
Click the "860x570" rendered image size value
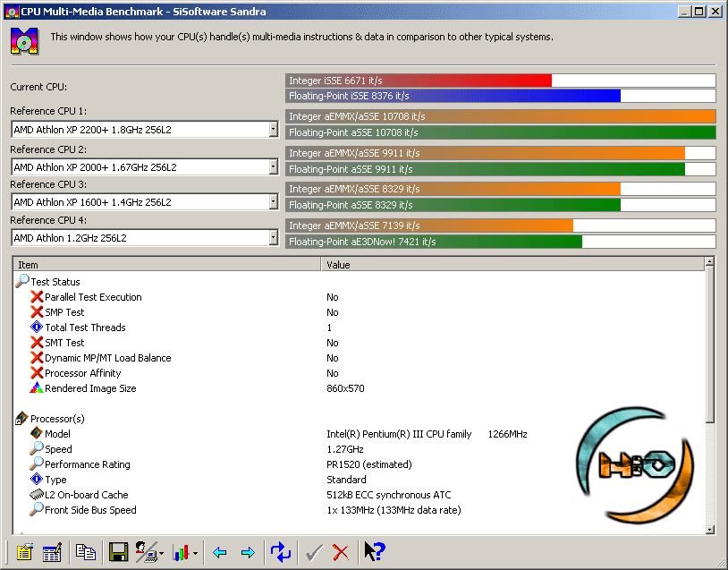[345, 388]
